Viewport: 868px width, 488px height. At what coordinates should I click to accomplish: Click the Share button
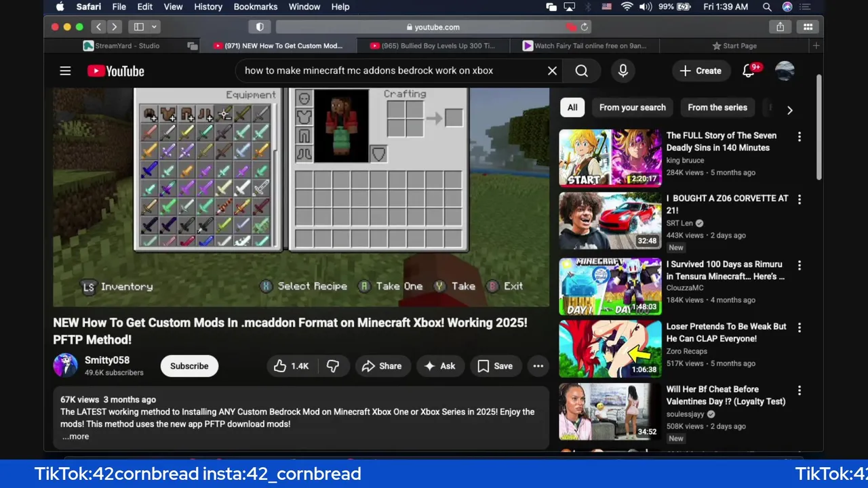click(x=382, y=366)
